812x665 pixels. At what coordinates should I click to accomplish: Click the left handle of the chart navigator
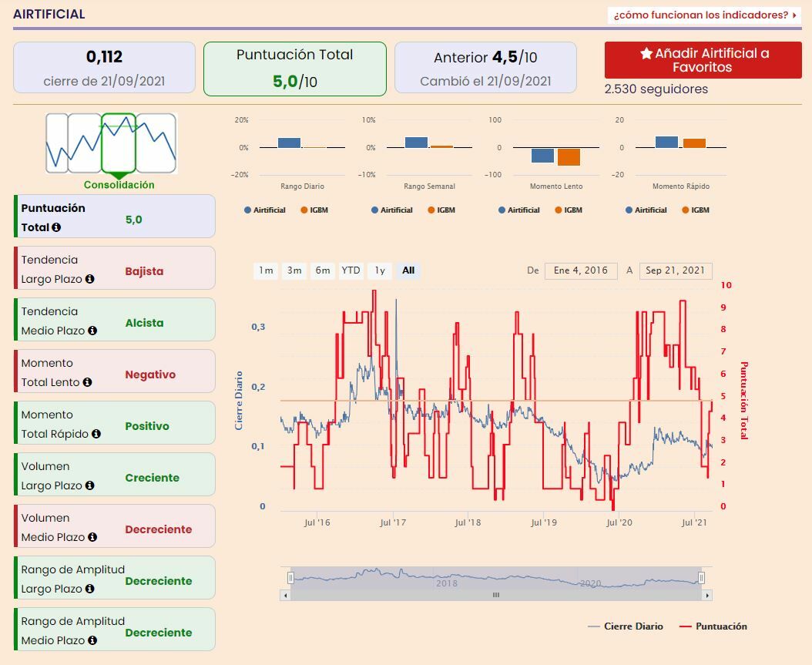(290, 577)
